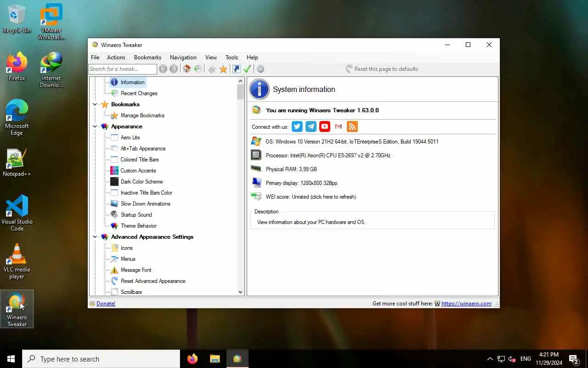588x368 pixels.
Task: Select Alt+Tab Appearance in the tree
Action: (x=143, y=149)
